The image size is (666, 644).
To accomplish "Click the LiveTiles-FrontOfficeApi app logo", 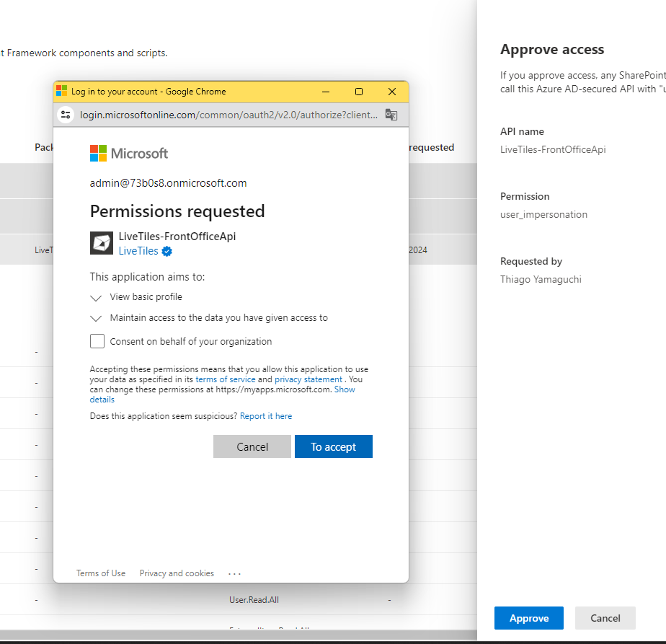I will pyautogui.click(x=102, y=243).
